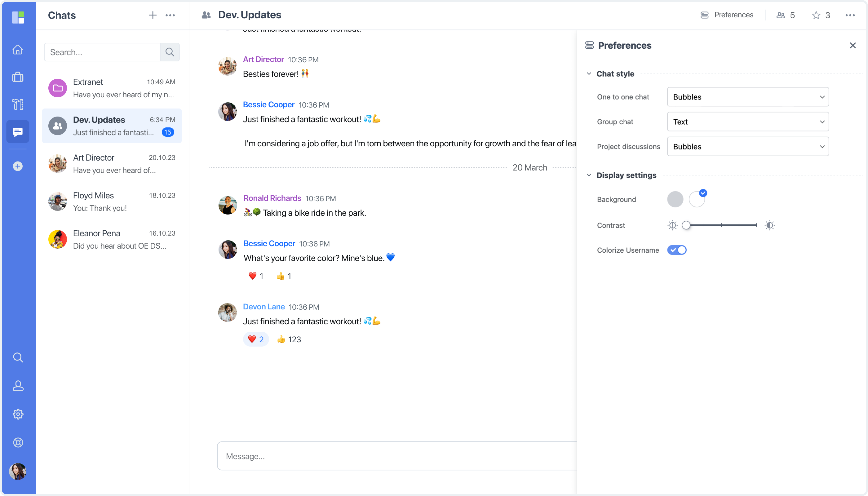Open the help lifebuoy icon
Viewport: 868px width, 496px height.
coord(18,442)
